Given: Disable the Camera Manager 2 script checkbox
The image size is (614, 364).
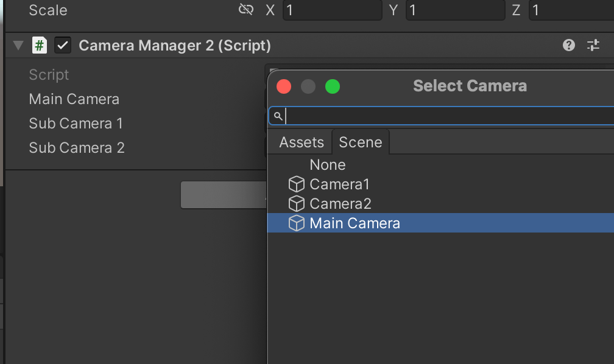Looking at the screenshot, I should click(63, 46).
